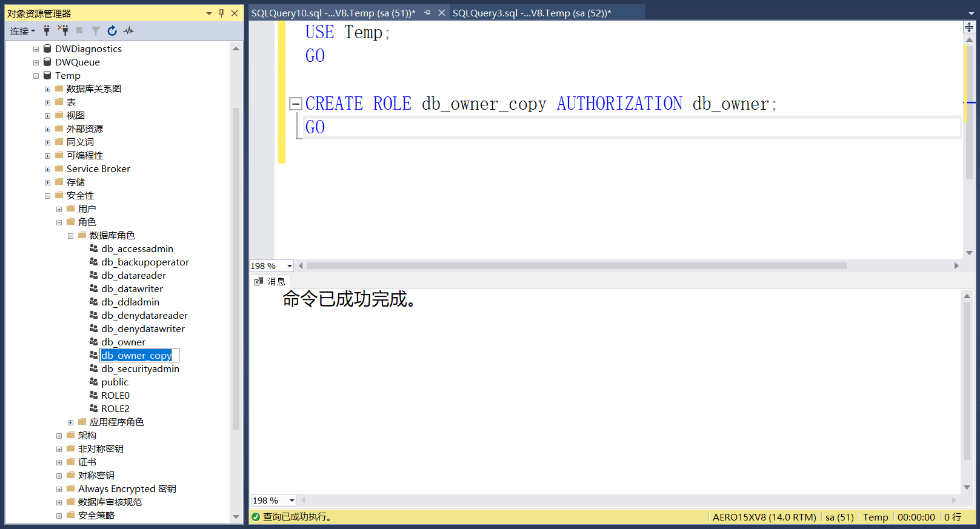The height and width of the screenshot is (529, 980).
Task: Click the ROLE0 role icon
Action: (x=94, y=395)
